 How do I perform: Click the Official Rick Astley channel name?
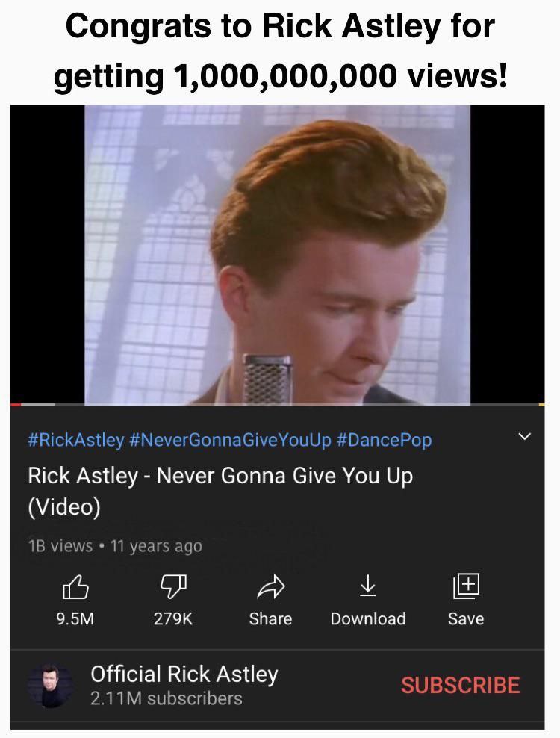tap(184, 674)
